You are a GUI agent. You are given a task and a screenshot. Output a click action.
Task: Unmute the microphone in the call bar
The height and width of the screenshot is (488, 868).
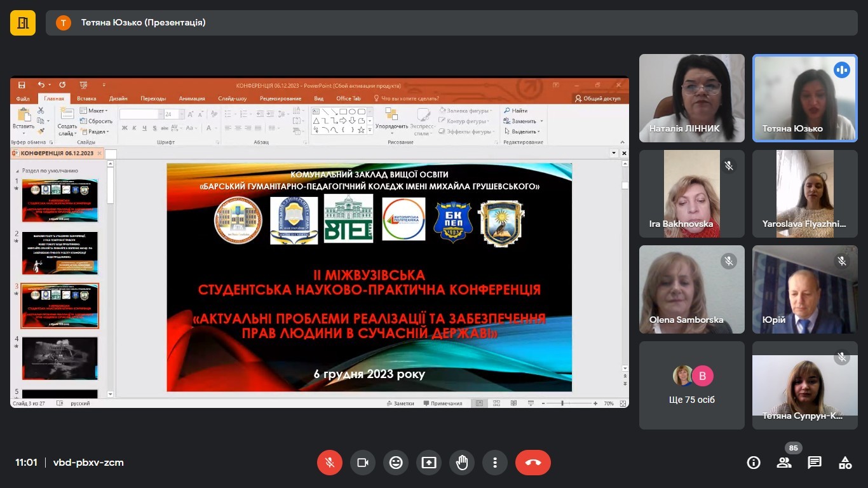330,463
